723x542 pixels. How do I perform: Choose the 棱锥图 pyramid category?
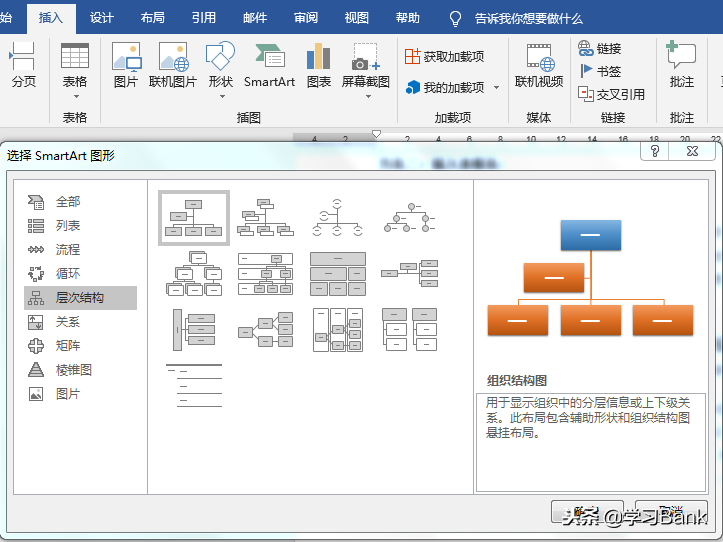pyautogui.click(x=81, y=369)
